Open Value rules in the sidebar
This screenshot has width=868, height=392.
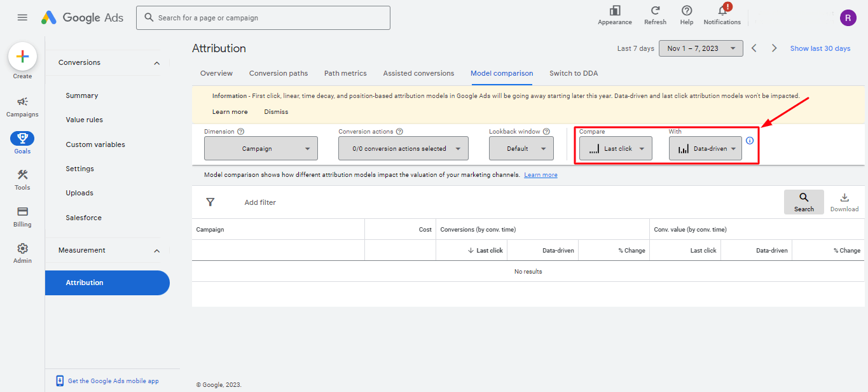point(84,120)
